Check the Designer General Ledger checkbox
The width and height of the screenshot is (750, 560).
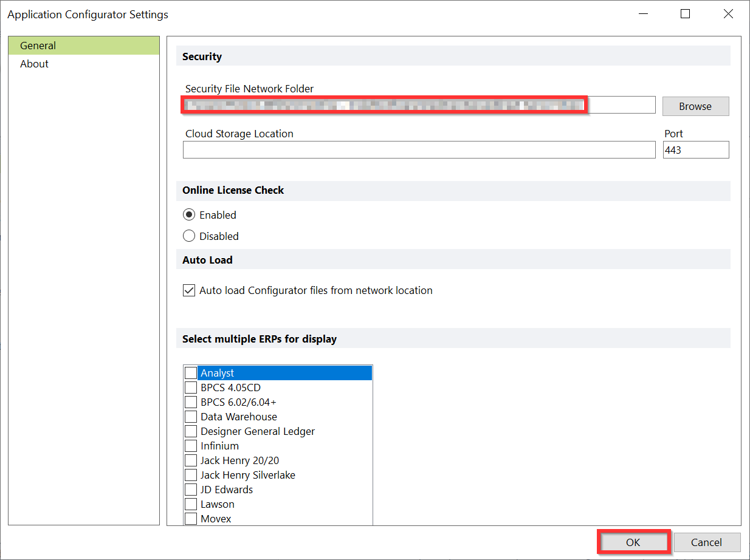tap(191, 431)
